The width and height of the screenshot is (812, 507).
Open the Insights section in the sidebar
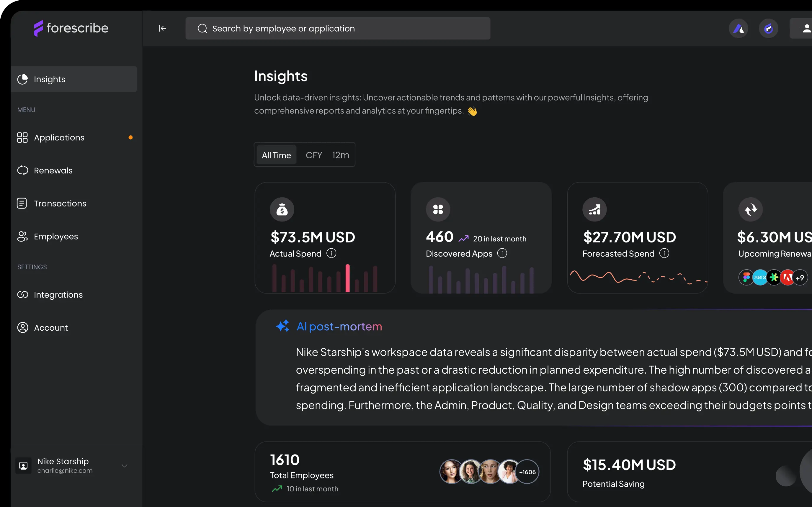click(x=49, y=79)
